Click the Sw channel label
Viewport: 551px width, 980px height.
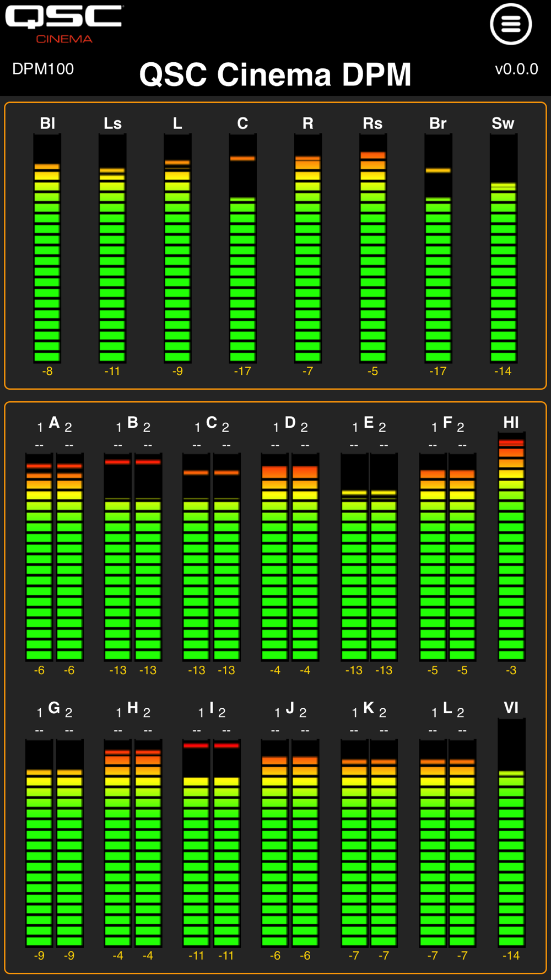(x=503, y=123)
